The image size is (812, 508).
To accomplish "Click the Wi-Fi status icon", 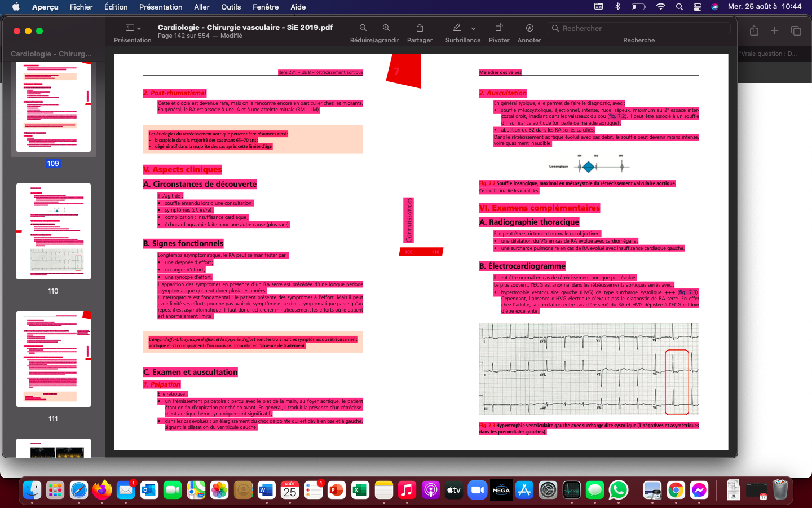I will pyautogui.click(x=660, y=7).
